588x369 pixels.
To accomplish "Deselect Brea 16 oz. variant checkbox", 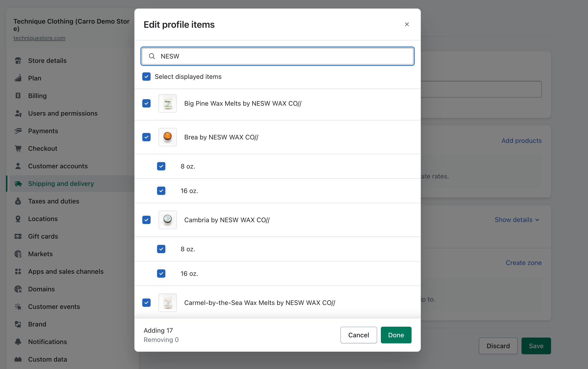I will point(161,191).
